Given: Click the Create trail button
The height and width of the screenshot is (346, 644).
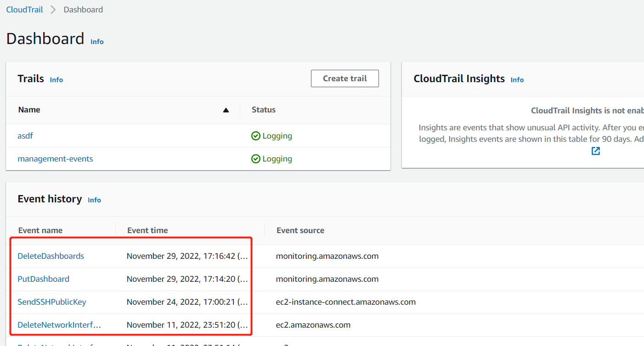Looking at the screenshot, I should coord(345,78).
